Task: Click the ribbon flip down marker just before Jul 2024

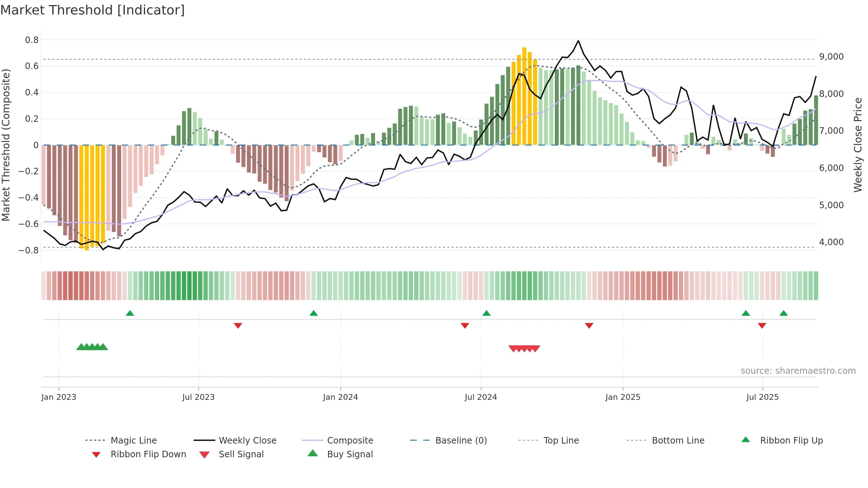Action: tap(465, 326)
